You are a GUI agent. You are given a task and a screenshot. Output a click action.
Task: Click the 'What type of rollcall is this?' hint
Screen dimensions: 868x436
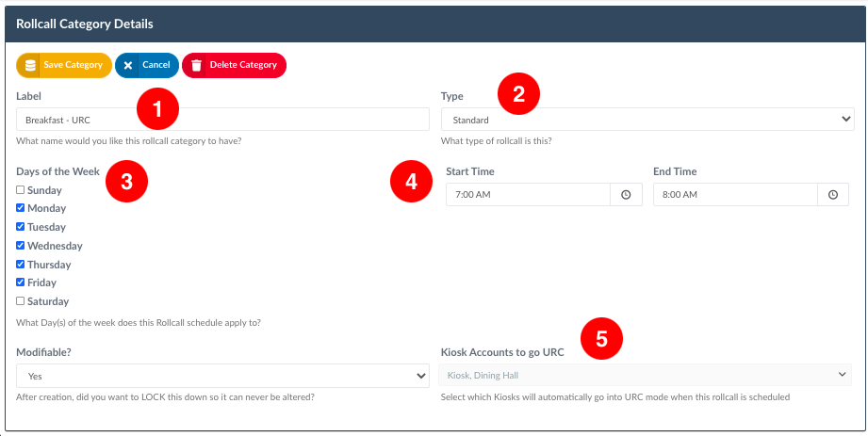pyautogui.click(x=496, y=141)
